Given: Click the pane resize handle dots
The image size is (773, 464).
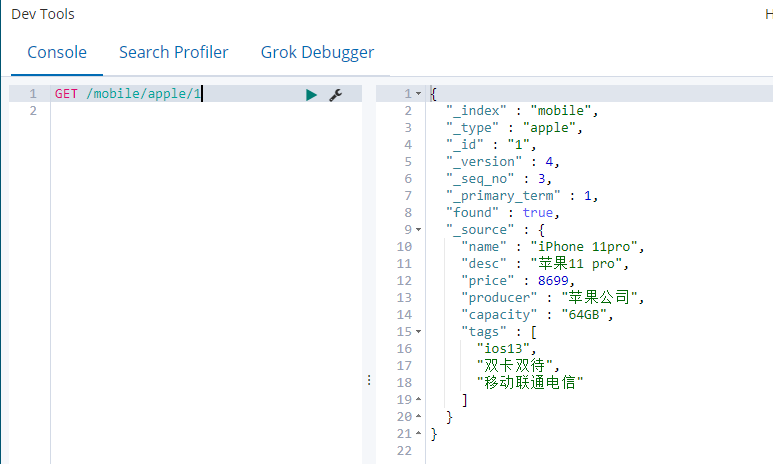Looking at the screenshot, I should (369, 380).
